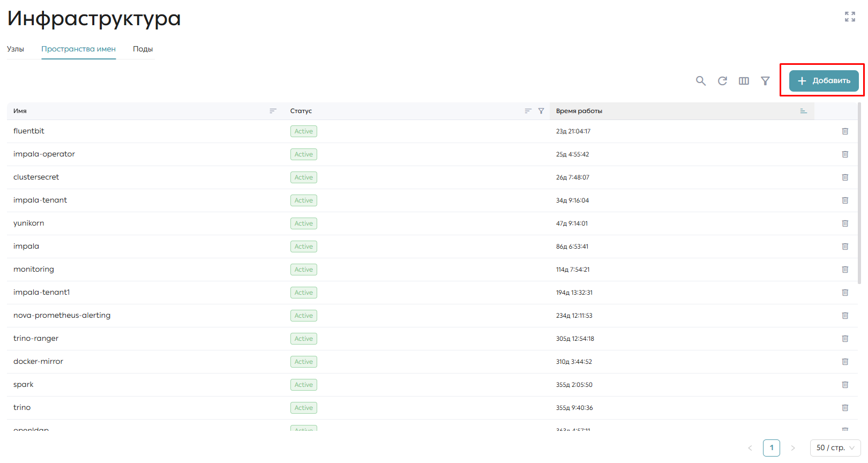The height and width of the screenshot is (463, 868).
Task: Switch to the Узлы tab
Action: (16, 49)
